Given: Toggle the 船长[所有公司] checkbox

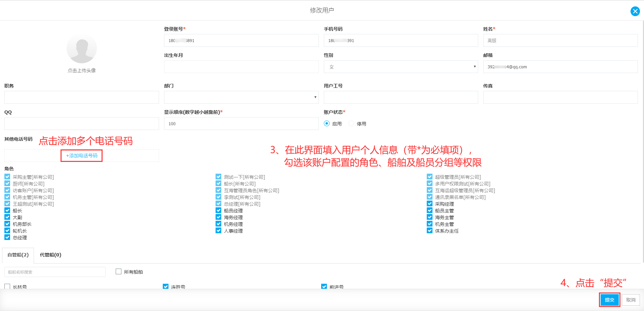Looking at the screenshot, I should click(x=219, y=183).
